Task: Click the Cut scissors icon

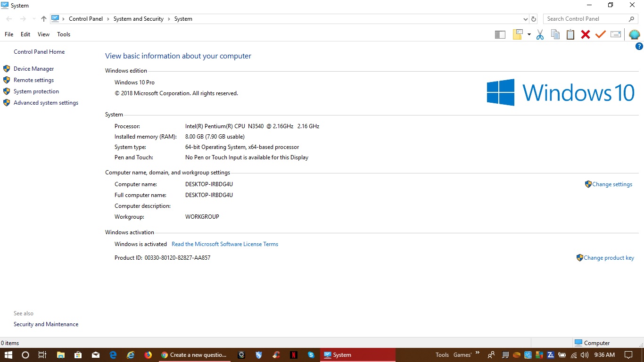Action: [540, 34]
